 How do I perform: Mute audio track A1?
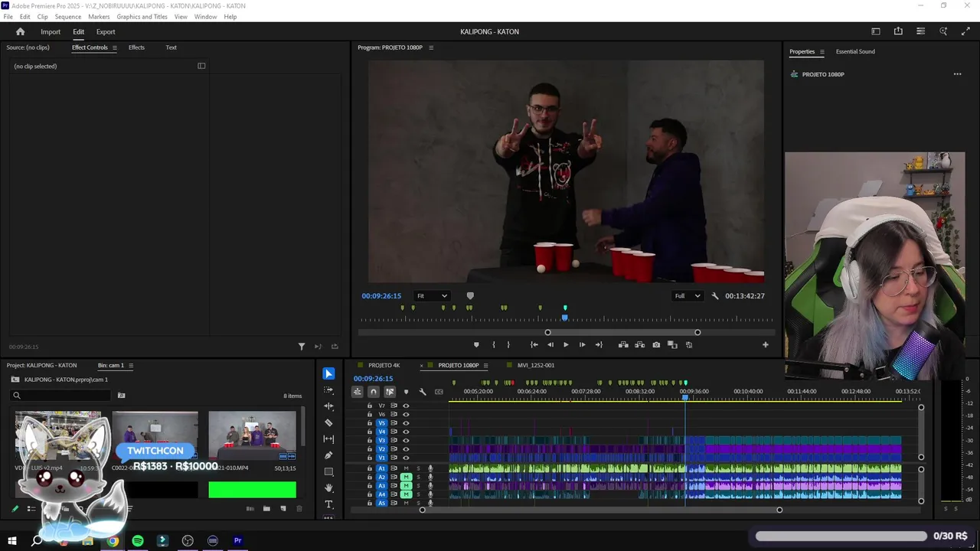(407, 468)
